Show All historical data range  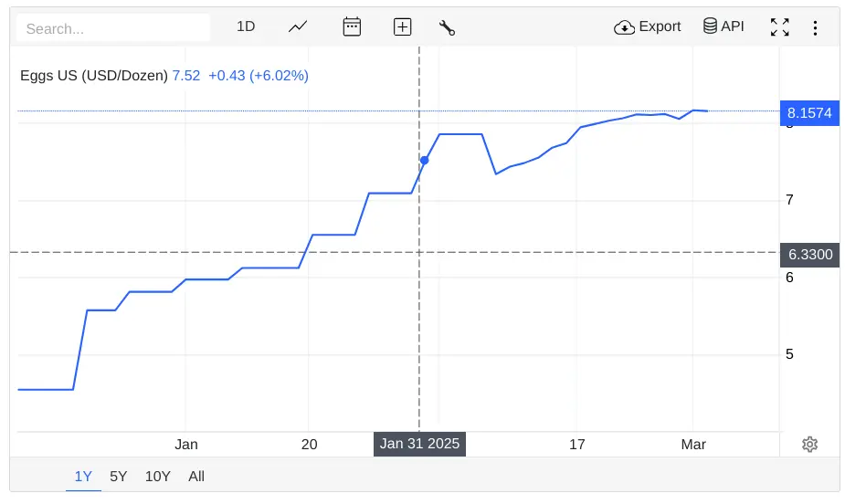pyautogui.click(x=196, y=477)
